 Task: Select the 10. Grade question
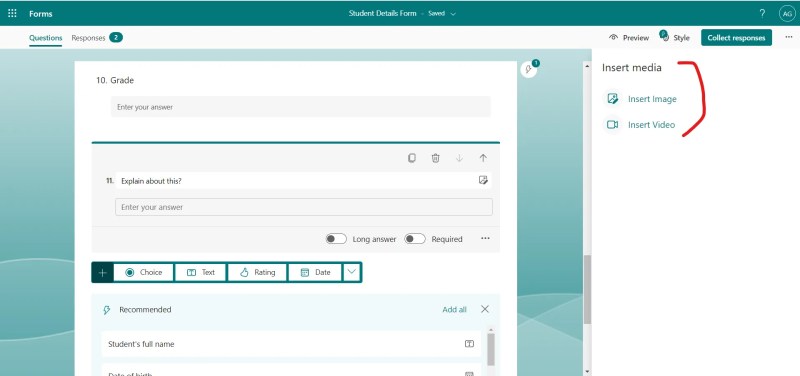(x=115, y=80)
